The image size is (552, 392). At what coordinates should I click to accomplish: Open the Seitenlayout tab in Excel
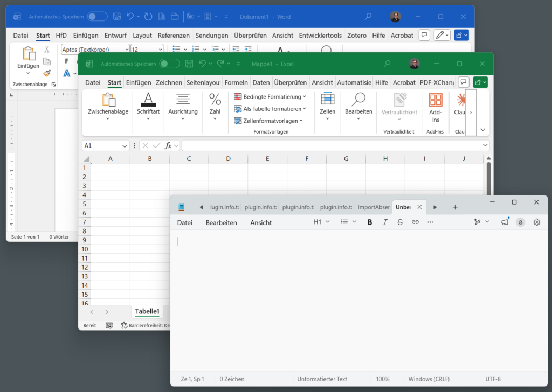(203, 82)
